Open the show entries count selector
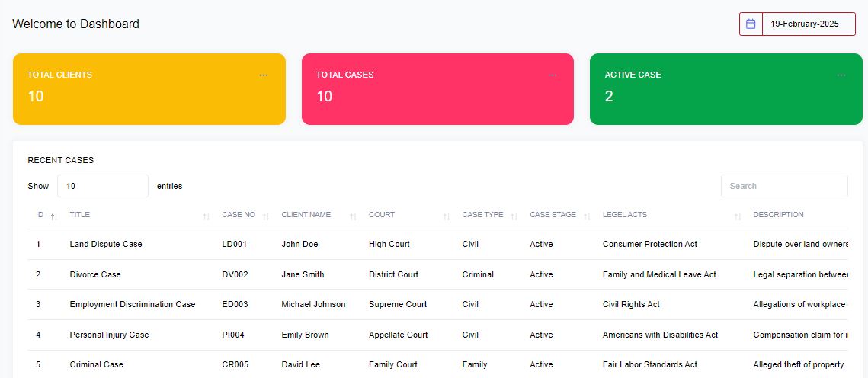 102,186
